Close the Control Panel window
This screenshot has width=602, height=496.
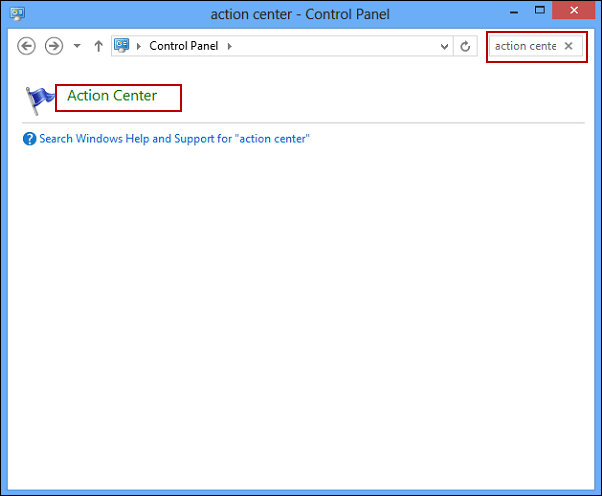[574, 10]
